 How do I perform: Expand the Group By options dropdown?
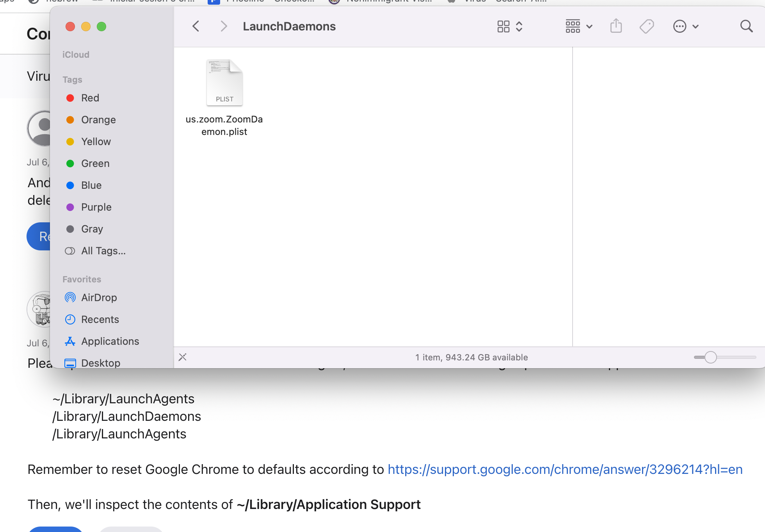(579, 27)
